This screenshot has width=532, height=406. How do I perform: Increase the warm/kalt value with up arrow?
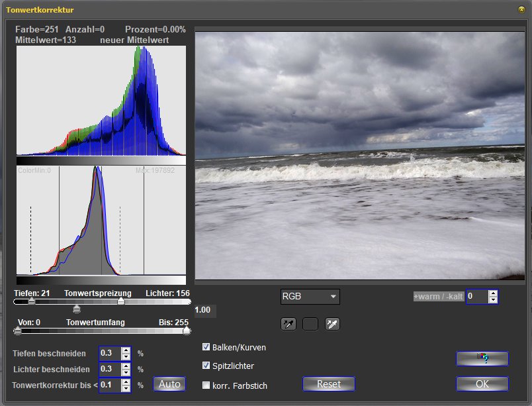tap(492, 293)
